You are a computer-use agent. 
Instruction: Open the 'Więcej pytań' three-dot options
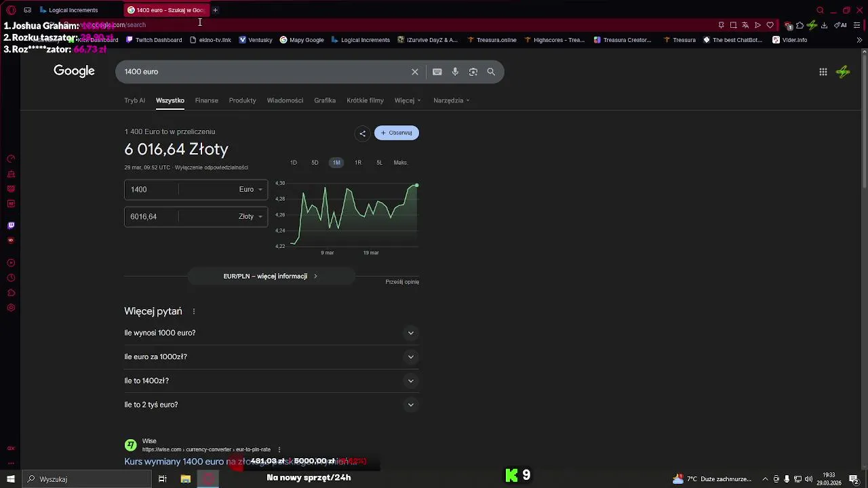coord(194,312)
